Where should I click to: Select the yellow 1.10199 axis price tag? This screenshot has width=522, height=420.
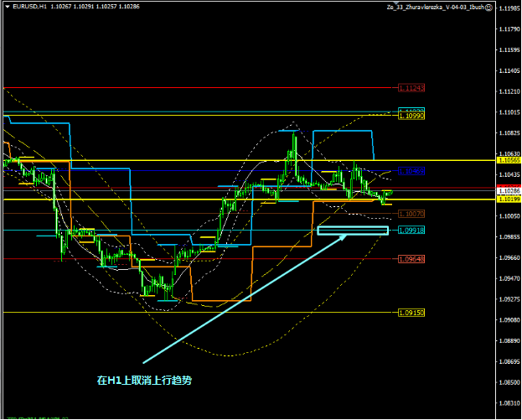click(x=509, y=200)
